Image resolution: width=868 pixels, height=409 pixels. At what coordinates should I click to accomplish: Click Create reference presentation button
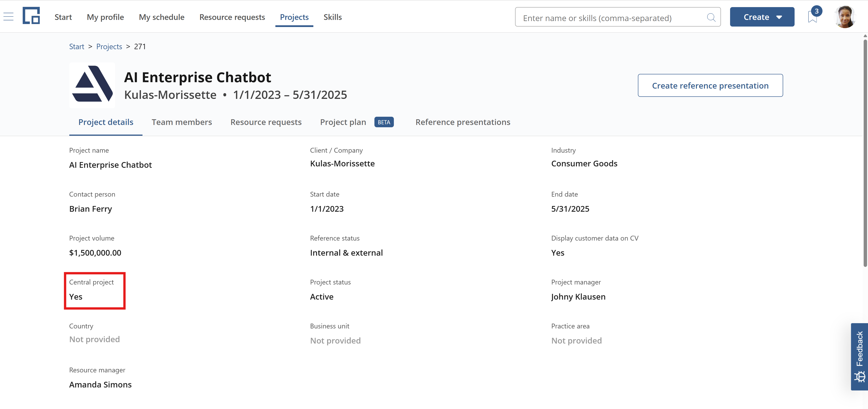click(710, 85)
